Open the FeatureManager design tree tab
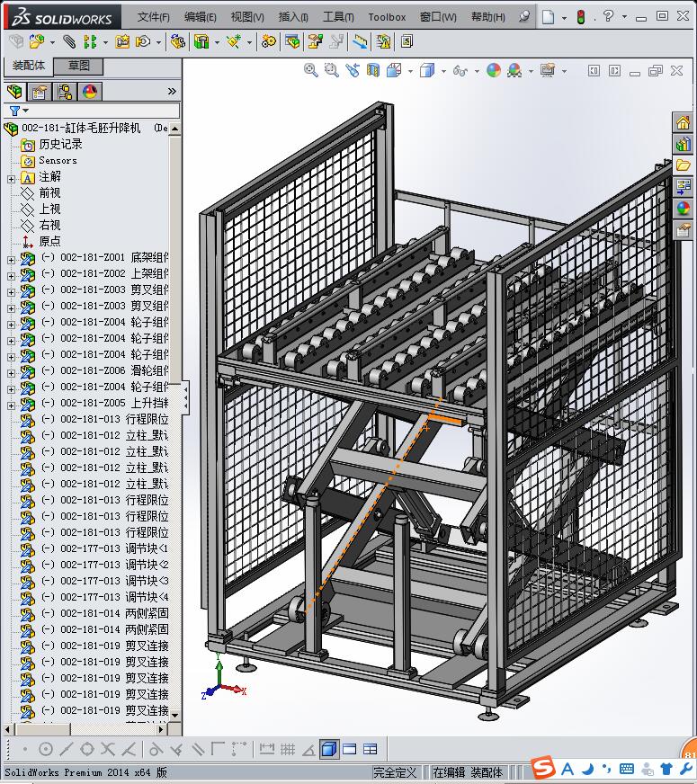The height and width of the screenshot is (784, 697). [14, 92]
